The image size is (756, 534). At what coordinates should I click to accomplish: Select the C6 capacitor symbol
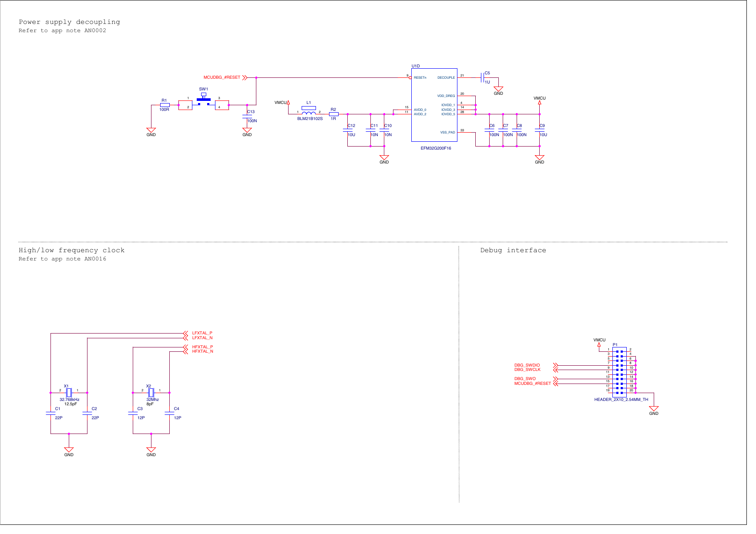[x=489, y=130]
